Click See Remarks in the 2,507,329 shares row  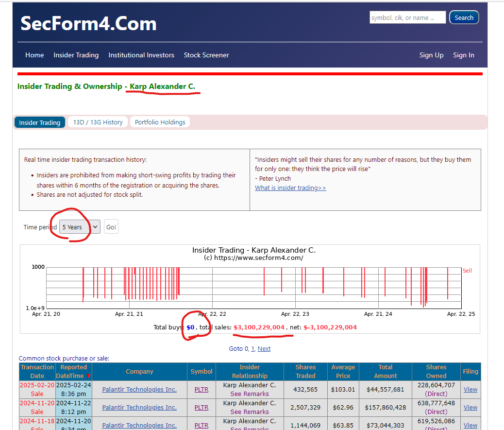(x=250, y=412)
